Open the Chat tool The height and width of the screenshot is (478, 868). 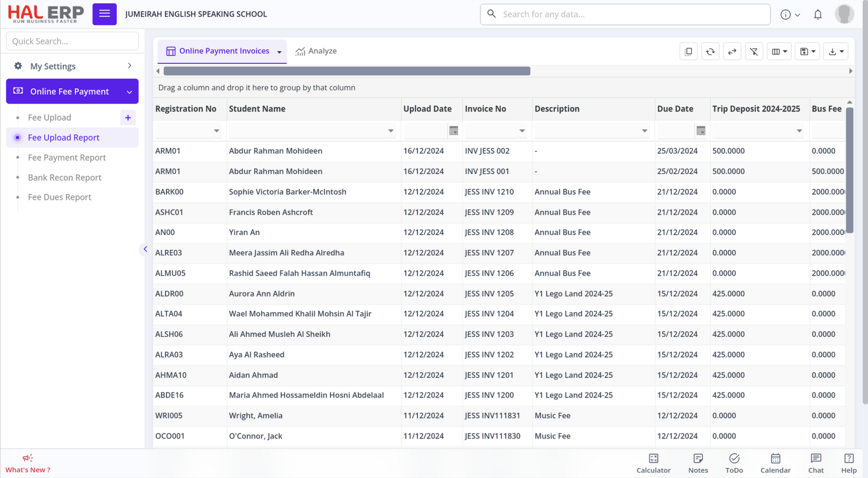816,464
